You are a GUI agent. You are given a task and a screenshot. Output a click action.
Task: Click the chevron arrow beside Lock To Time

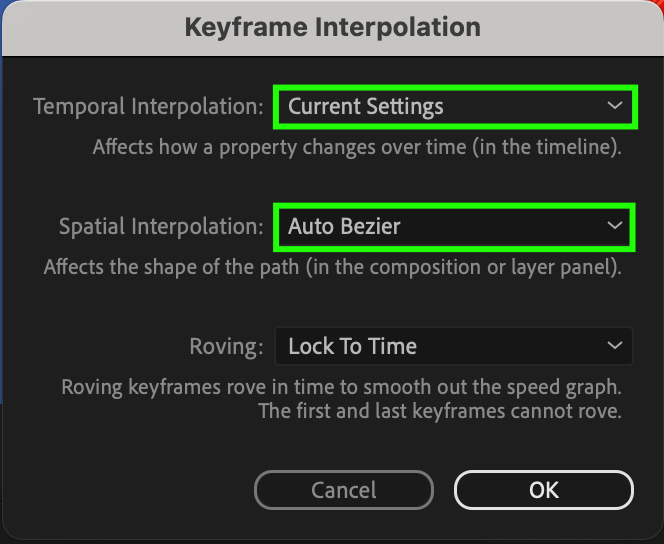(614, 347)
